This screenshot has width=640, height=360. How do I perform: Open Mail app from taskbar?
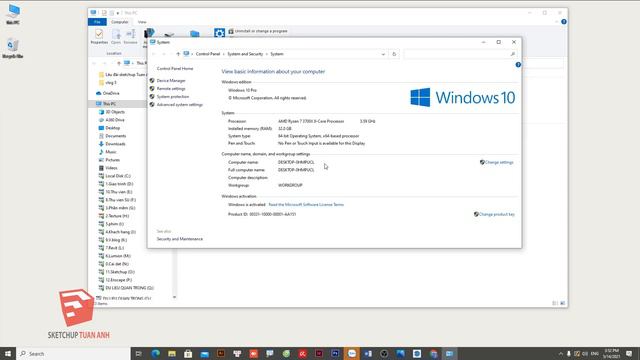[x=204, y=353]
